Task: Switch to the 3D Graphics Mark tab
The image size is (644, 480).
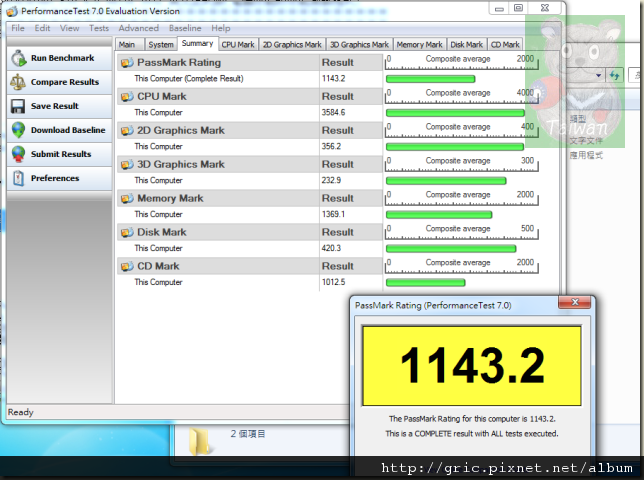Action: (x=359, y=44)
